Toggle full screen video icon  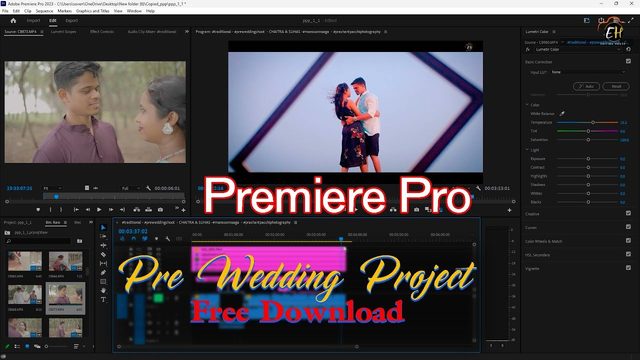(x=631, y=20)
